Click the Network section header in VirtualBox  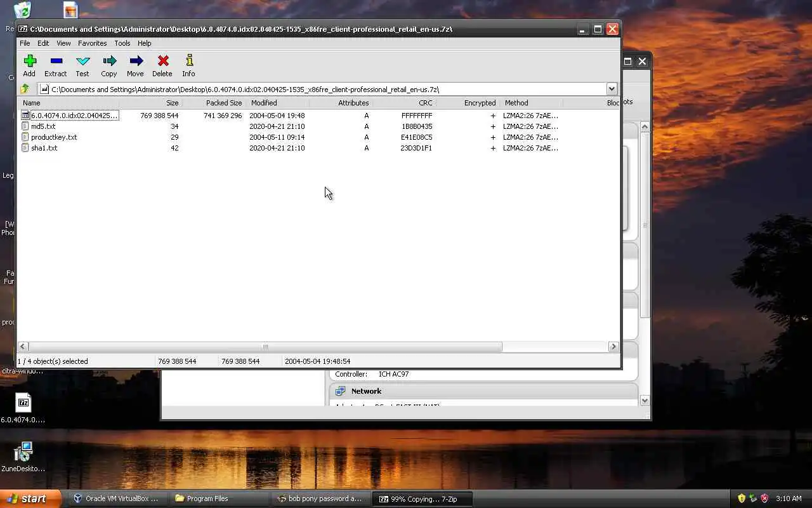tap(483, 391)
